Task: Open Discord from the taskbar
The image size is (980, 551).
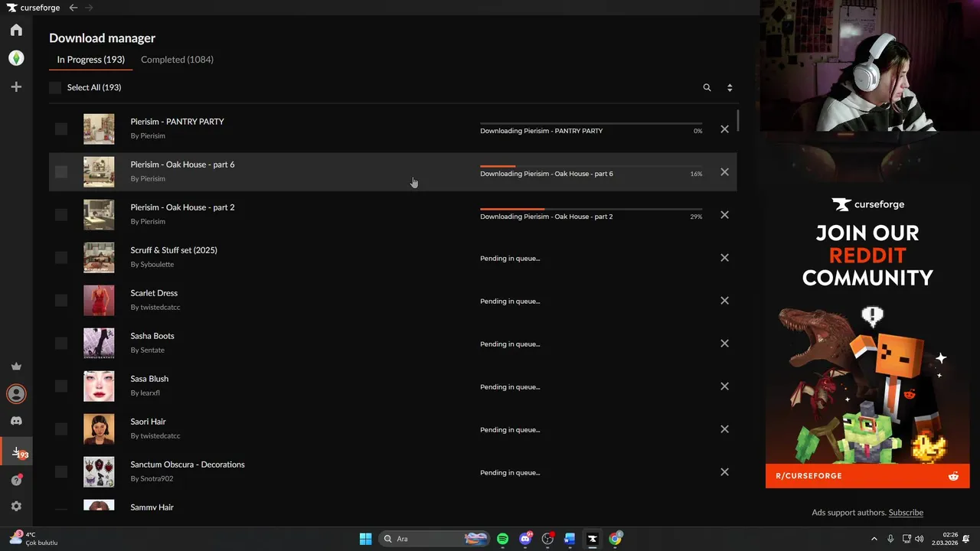Action: [525, 539]
